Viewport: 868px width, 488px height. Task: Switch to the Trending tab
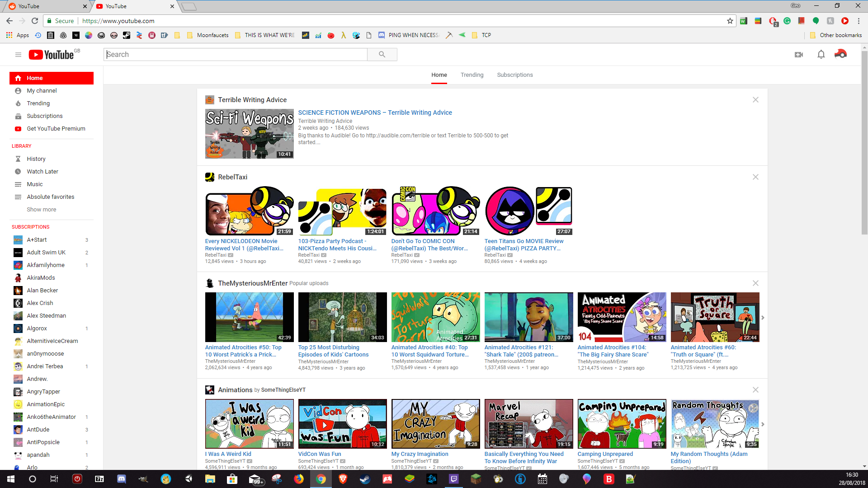[x=472, y=75]
